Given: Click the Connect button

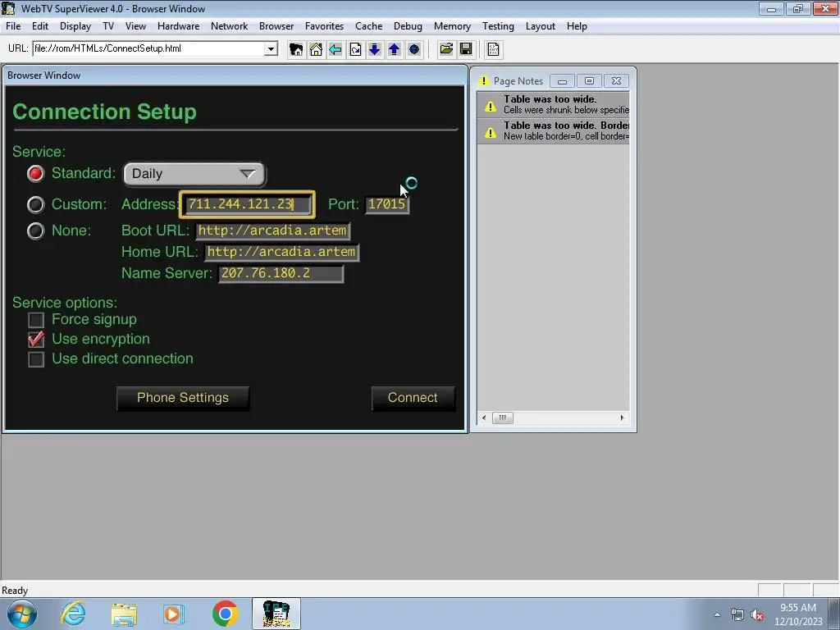Looking at the screenshot, I should [x=413, y=398].
